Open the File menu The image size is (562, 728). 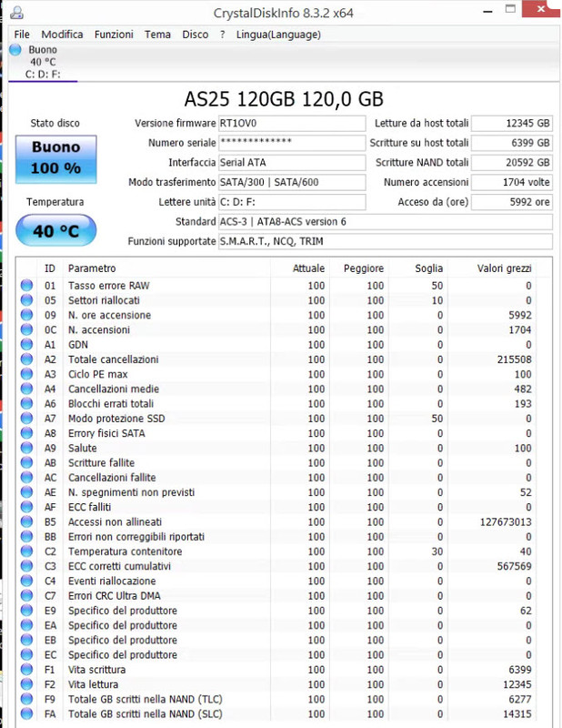point(22,35)
